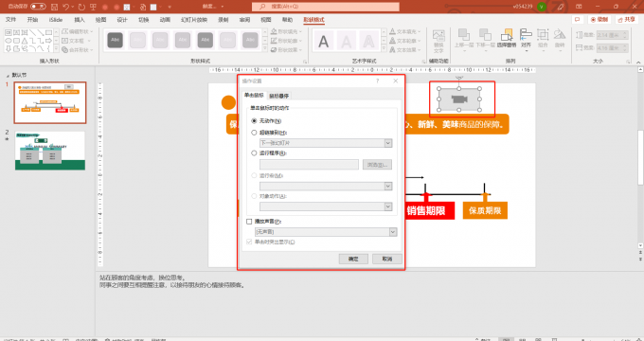644x341 pixels.
Task: Click the pen/ink icon in title bar
Action: [561, 7]
